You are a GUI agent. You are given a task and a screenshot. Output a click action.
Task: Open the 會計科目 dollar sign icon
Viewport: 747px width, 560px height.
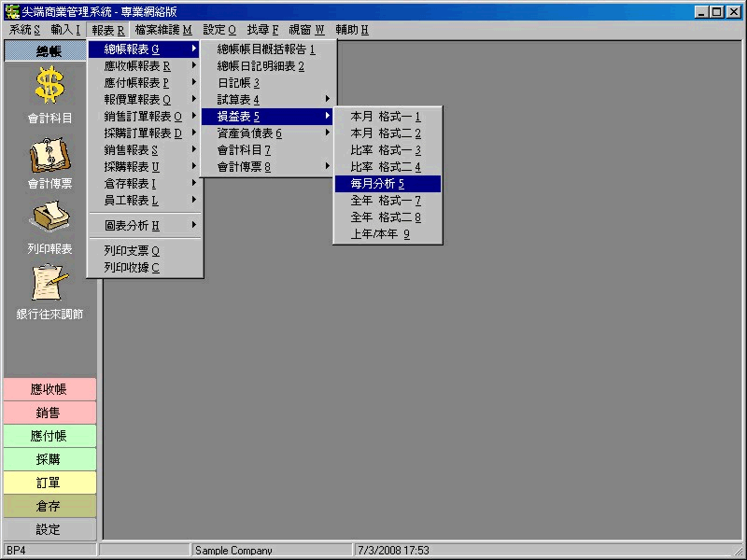click(49, 86)
